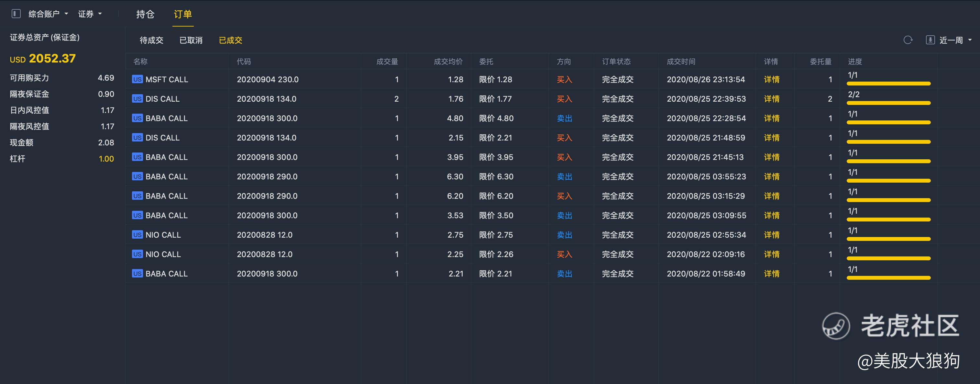
Task: Click US badge on DIS CALL 1.76 row
Action: (137, 98)
